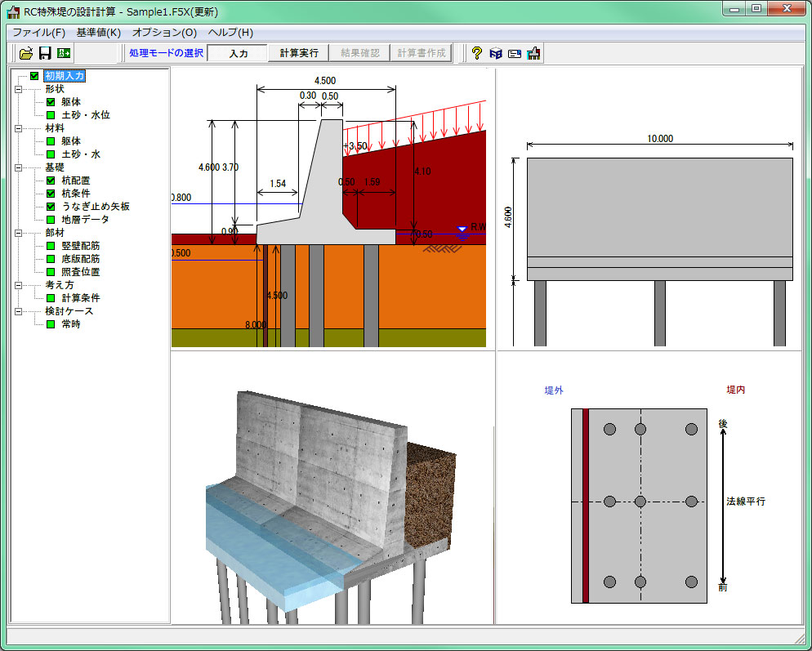Click the card-shaped icon beside the 3D box
This screenshot has height=651, width=812.
515,53
